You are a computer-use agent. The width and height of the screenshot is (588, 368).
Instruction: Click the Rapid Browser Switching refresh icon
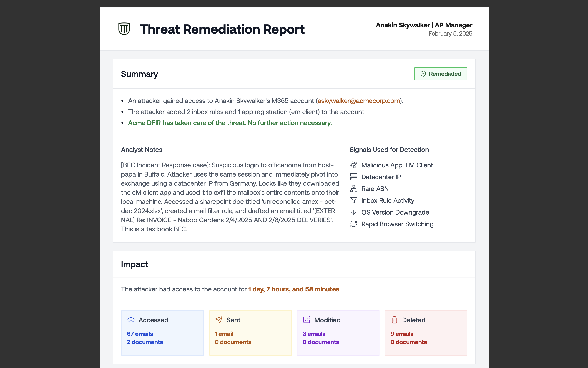pos(353,224)
